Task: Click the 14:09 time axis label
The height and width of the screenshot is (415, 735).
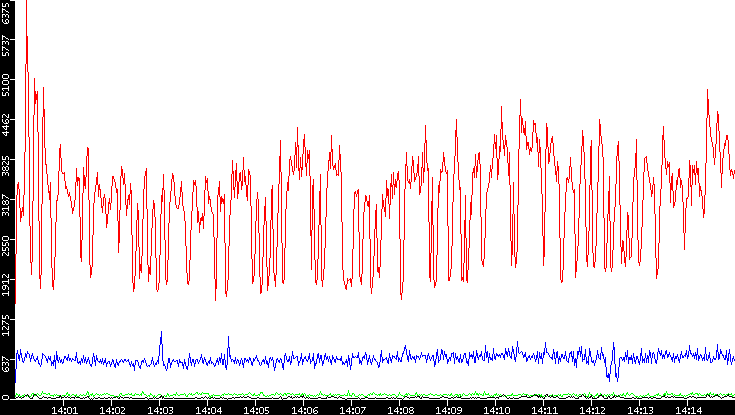Action: click(x=448, y=410)
